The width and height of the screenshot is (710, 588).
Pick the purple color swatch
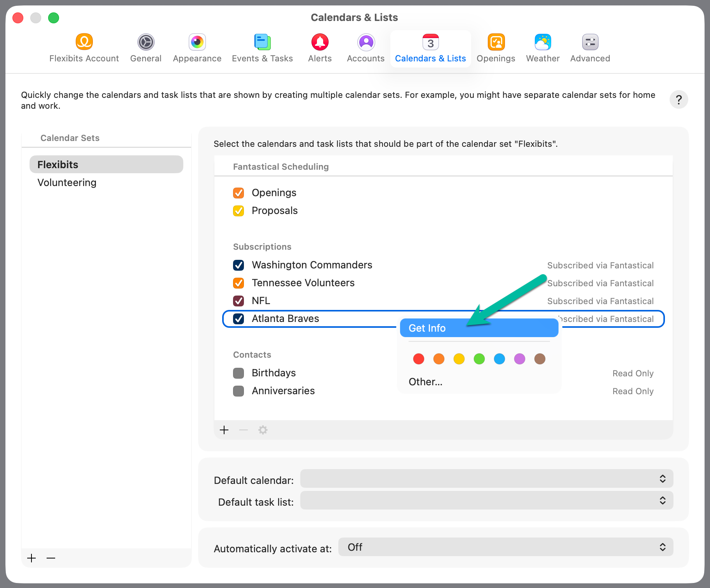pyautogui.click(x=520, y=359)
